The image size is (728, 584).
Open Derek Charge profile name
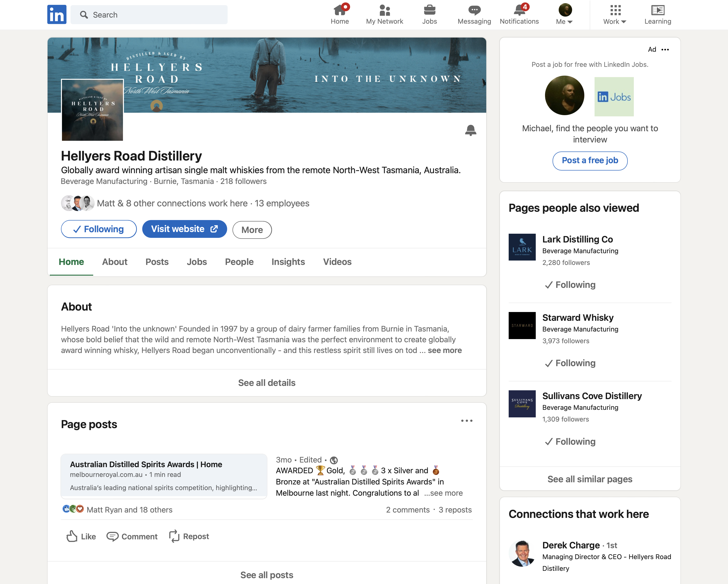click(x=571, y=545)
